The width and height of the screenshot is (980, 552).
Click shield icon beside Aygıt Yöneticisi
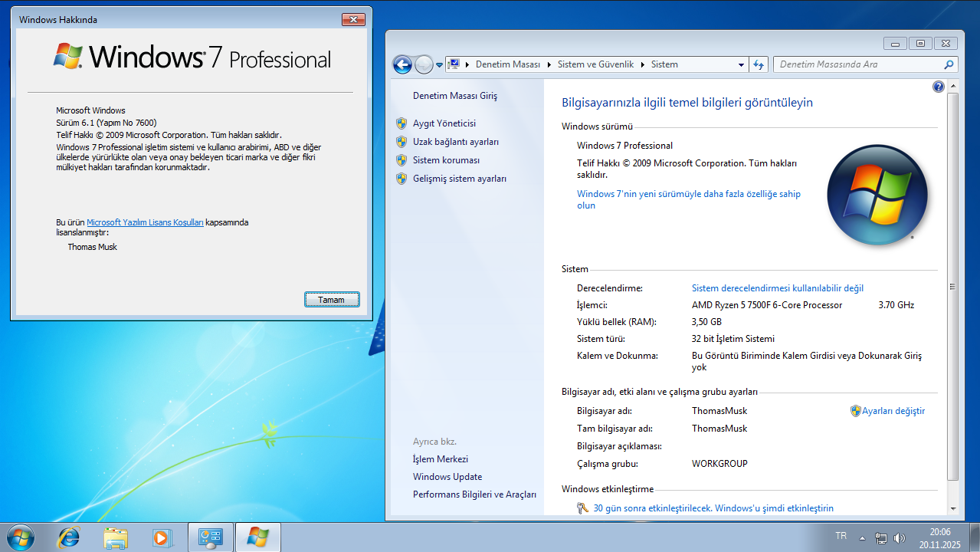click(x=401, y=123)
